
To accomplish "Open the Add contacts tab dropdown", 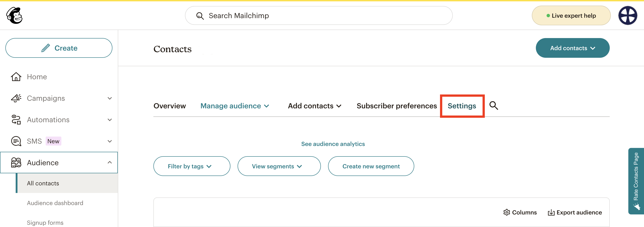I will [x=315, y=106].
